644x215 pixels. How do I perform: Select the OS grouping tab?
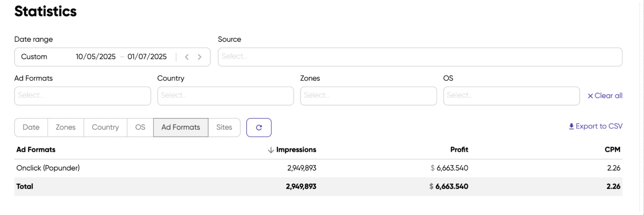click(140, 127)
